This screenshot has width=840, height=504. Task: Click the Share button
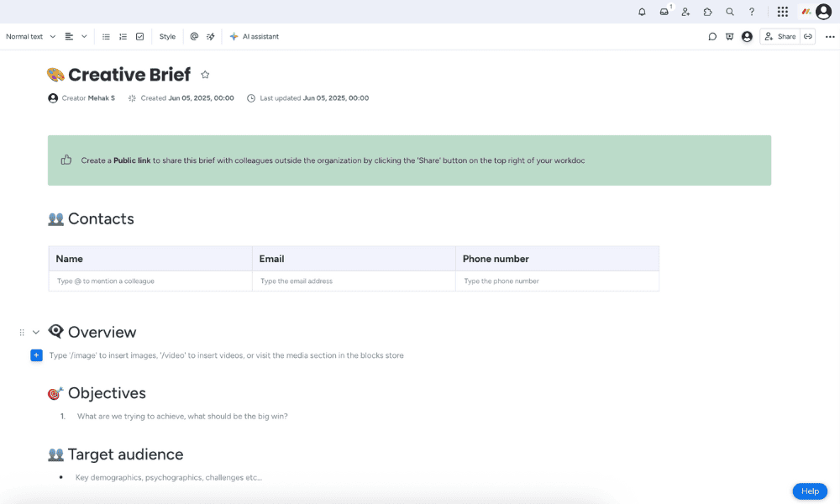pyautogui.click(x=780, y=36)
